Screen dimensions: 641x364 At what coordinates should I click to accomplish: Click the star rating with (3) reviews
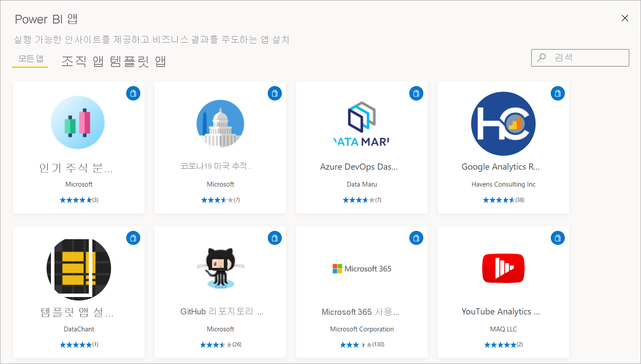pos(79,200)
